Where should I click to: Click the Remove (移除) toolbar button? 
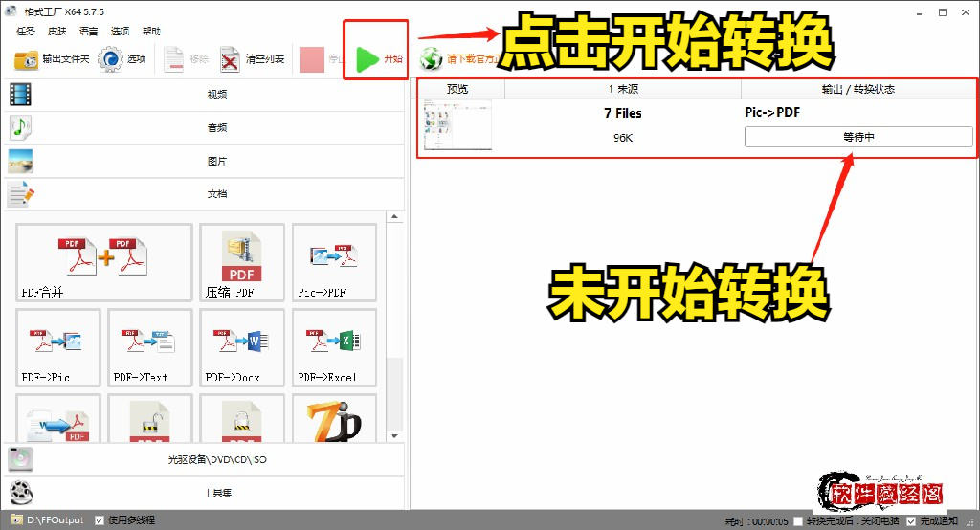[187, 59]
